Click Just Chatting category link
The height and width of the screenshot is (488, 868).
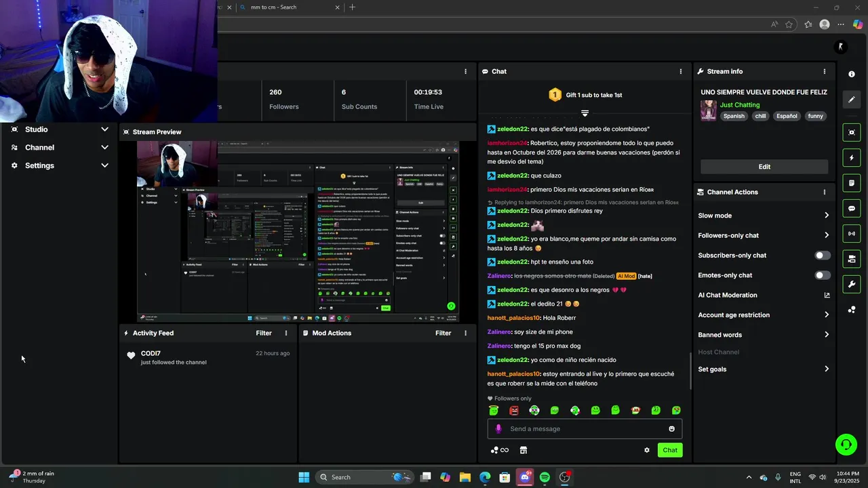(740, 105)
